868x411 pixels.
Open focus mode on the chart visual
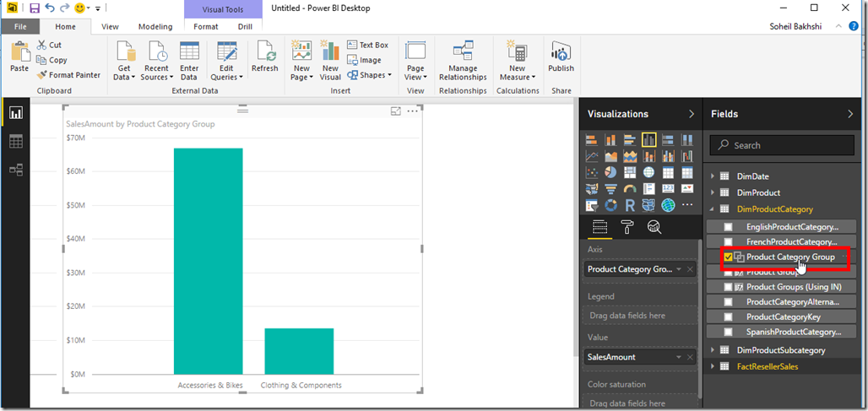click(x=395, y=111)
